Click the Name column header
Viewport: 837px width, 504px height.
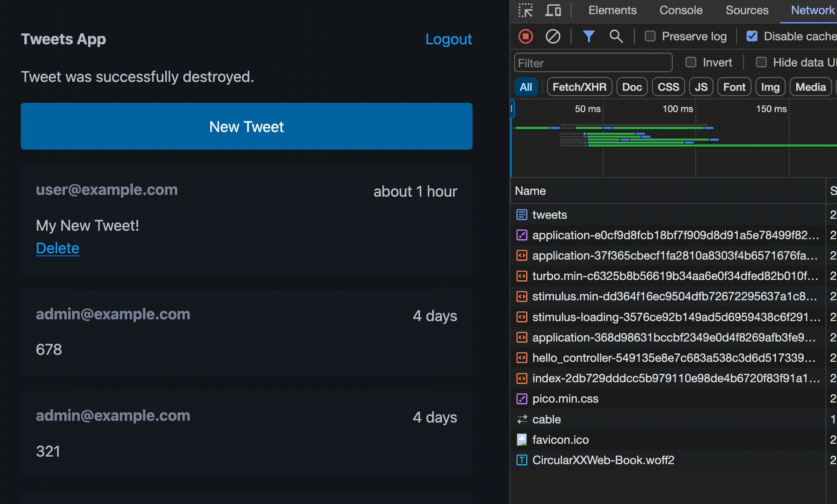click(530, 191)
